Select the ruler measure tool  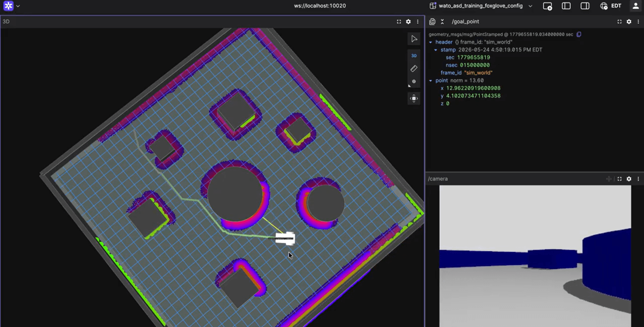coord(414,68)
